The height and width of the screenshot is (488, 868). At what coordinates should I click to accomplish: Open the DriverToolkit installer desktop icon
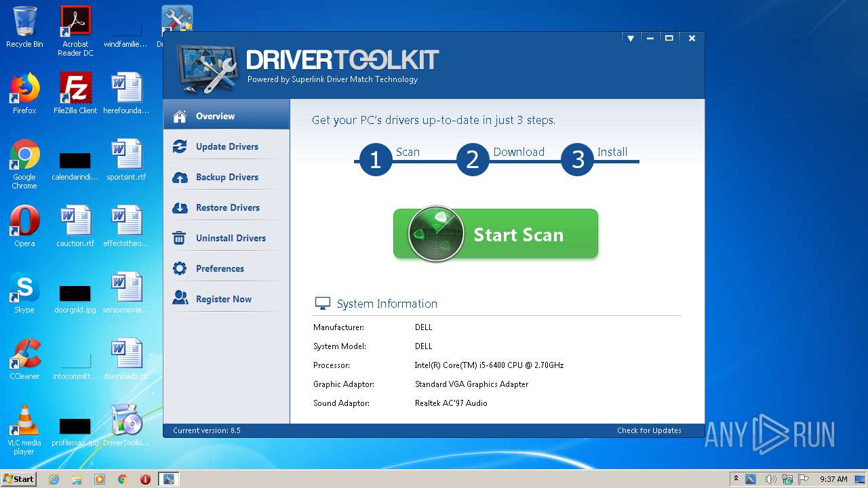point(126,426)
